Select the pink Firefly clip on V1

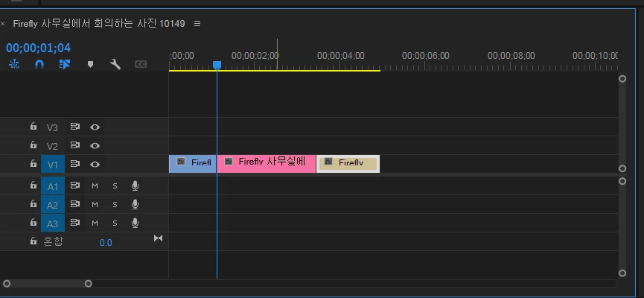click(x=266, y=164)
